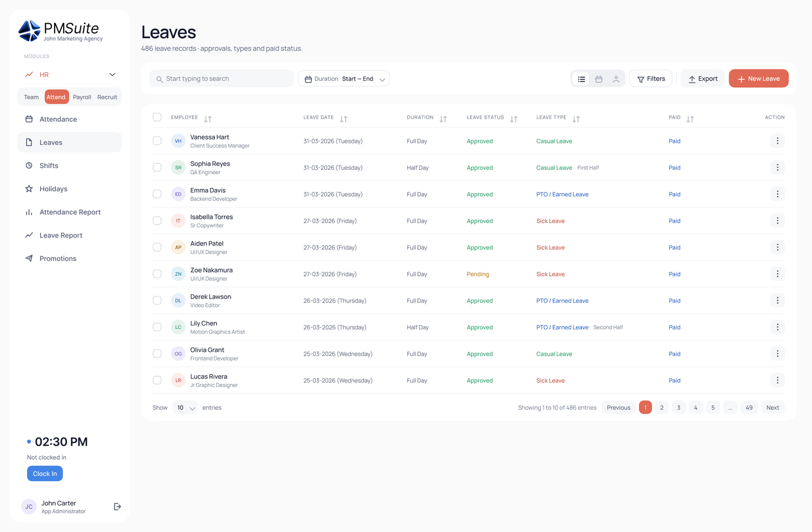Switch to employee view icon

point(616,79)
